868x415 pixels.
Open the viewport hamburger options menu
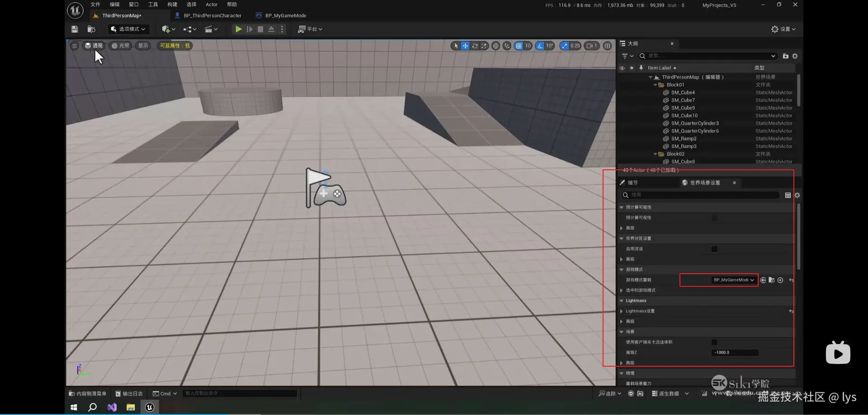75,46
